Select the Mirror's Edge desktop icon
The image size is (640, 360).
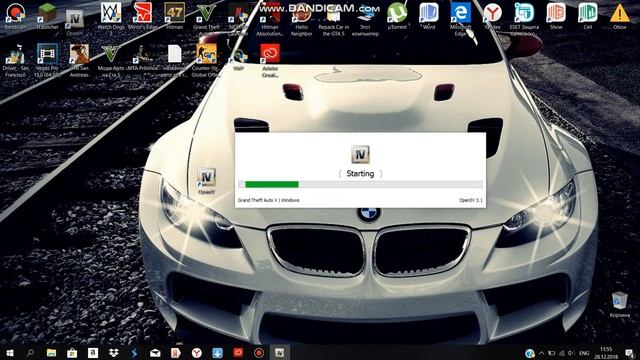142,16
